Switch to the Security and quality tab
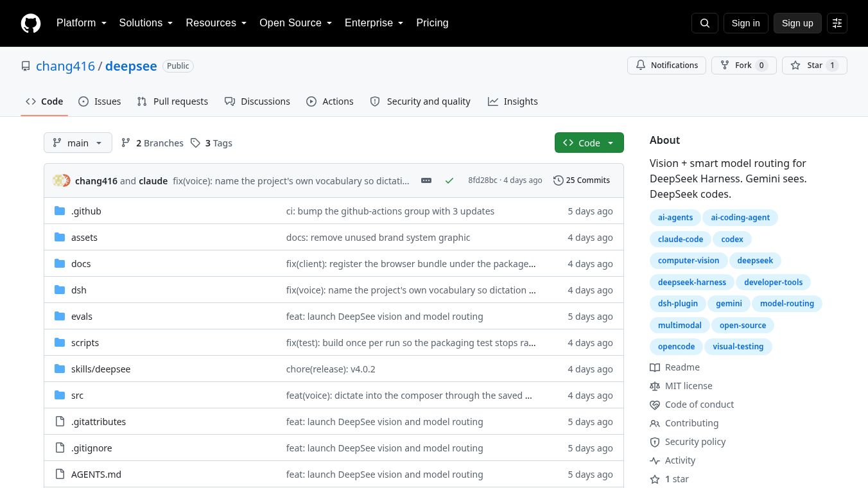 (x=421, y=101)
